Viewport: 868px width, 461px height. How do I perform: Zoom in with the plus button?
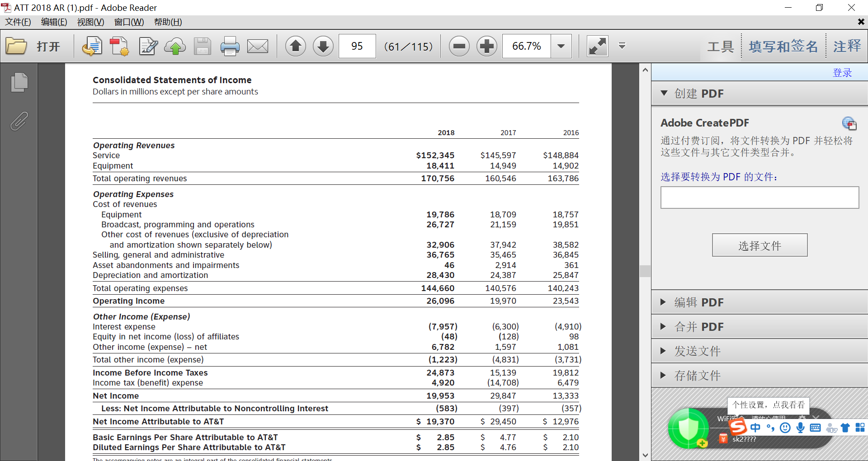[x=487, y=46]
